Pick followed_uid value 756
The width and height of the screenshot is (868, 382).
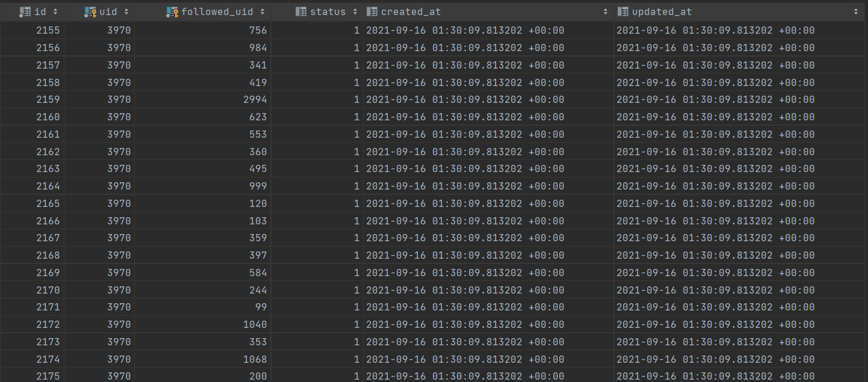tap(258, 31)
